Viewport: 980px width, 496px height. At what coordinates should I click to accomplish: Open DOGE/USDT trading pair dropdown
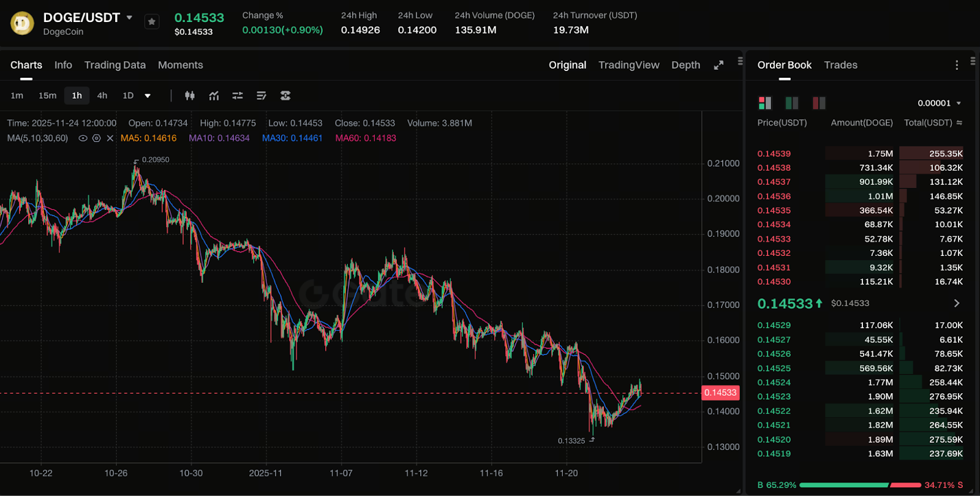pos(129,18)
